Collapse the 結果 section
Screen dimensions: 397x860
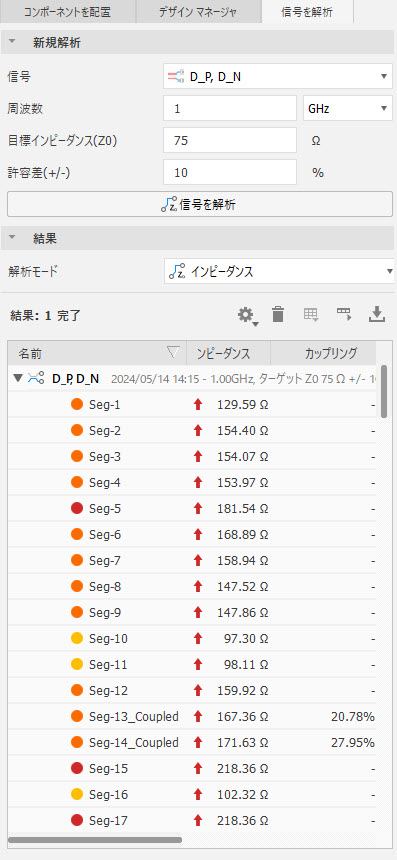coord(13,238)
